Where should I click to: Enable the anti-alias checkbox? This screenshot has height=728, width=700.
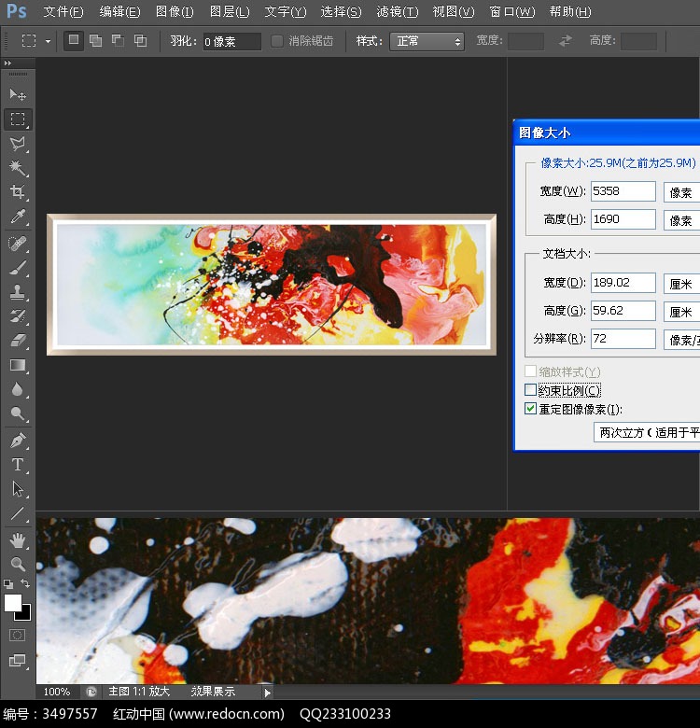(276, 41)
